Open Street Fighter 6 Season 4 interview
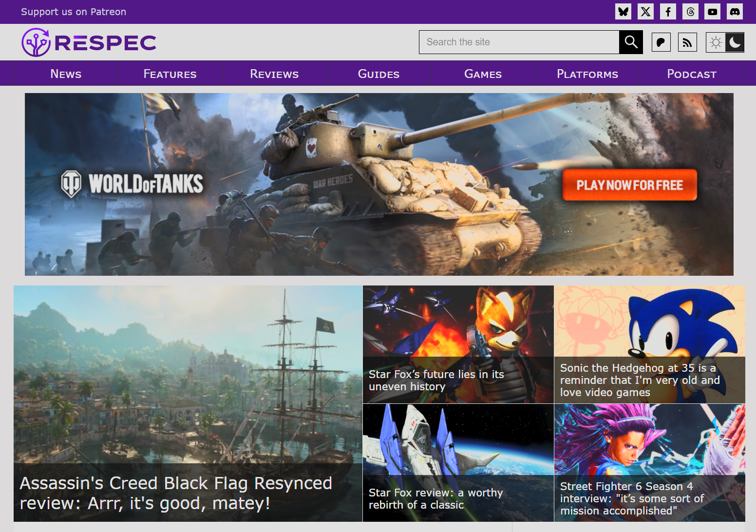Image resolution: width=756 pixels, height=532 pixels. pos(650,463)
